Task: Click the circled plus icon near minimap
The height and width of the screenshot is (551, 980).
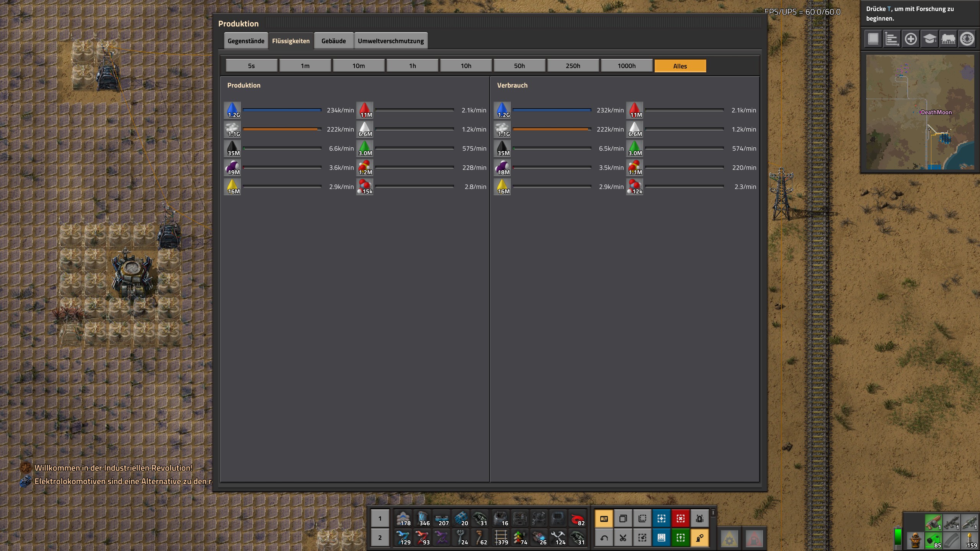Action: click(x=911, y=39)
